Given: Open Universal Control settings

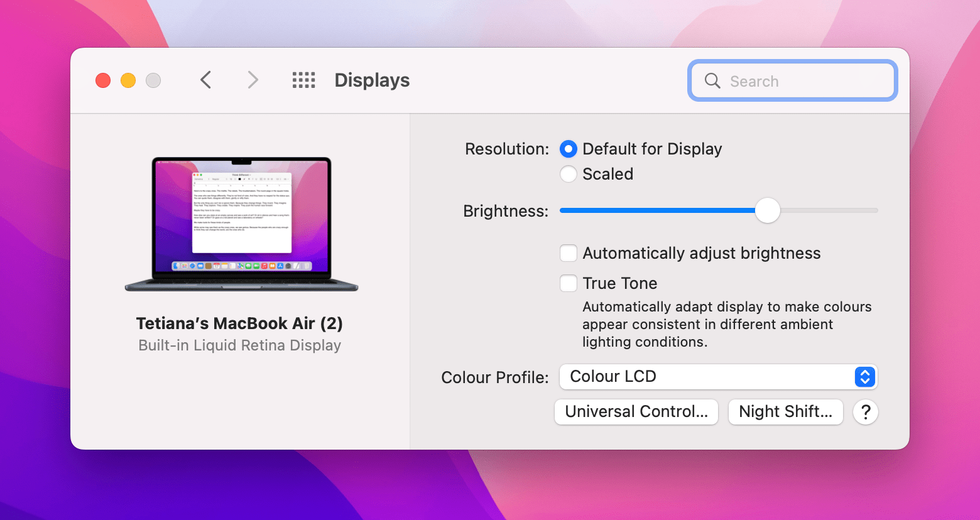Looking at the screenshot, I should click(636, 412).
